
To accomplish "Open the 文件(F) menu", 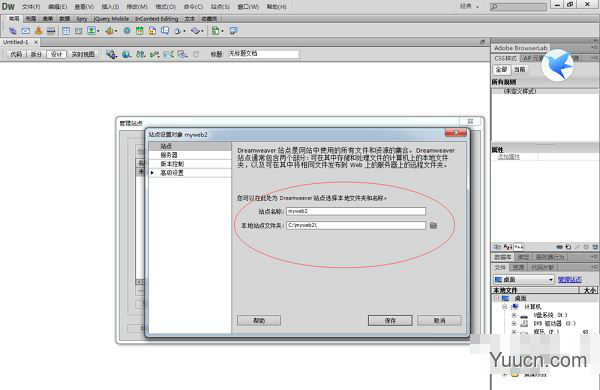I will [x=31, y=7].
